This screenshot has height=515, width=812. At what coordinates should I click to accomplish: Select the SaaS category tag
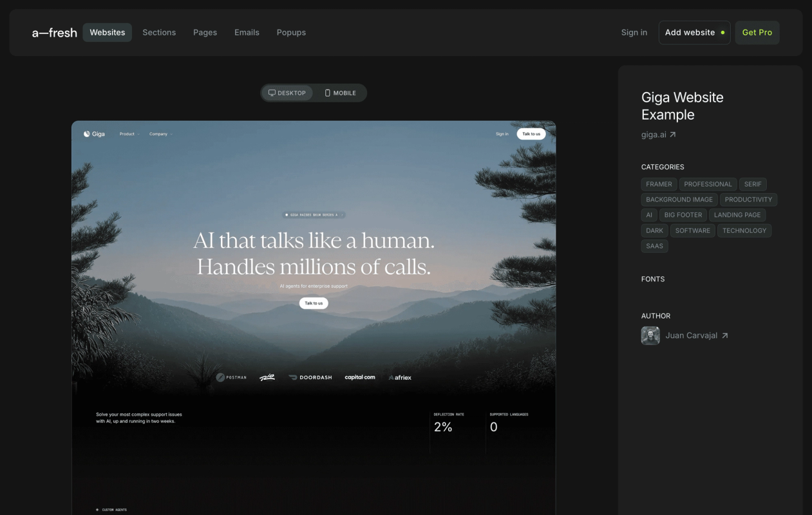pyautogui.click(x=654, y=246)
